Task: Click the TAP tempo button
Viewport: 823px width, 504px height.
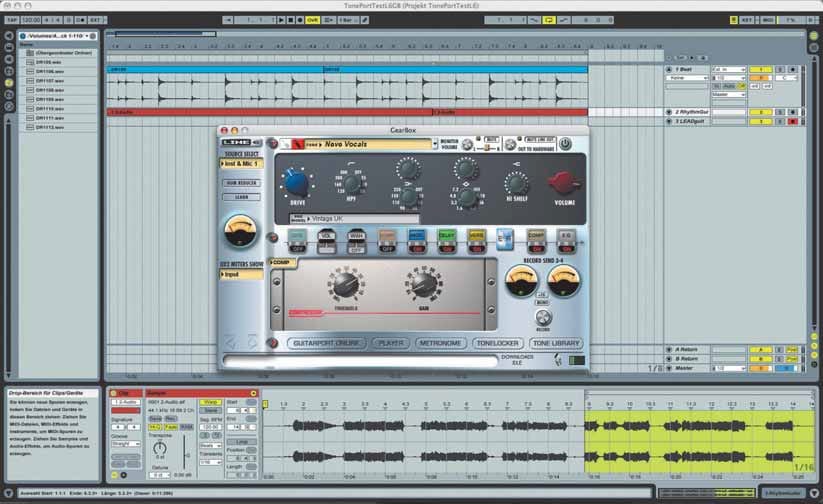Action: click(12, 20)
